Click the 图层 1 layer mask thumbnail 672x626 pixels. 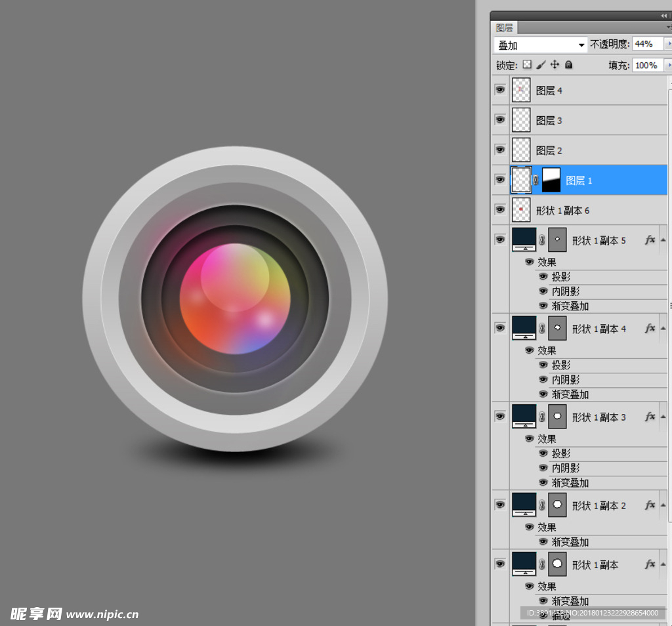(x=551, y=180)
